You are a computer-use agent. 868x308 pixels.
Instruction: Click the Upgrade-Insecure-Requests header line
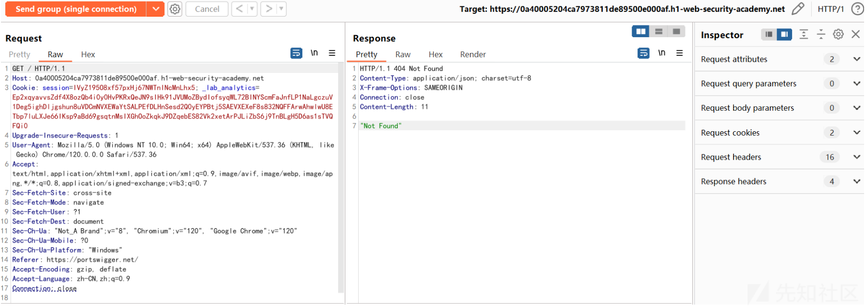65,136
